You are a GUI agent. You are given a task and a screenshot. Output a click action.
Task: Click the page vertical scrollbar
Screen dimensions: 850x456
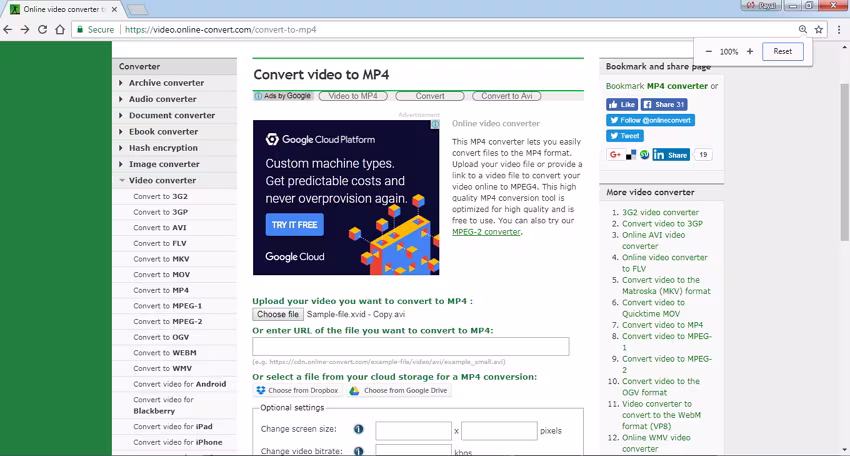point(844,162)
